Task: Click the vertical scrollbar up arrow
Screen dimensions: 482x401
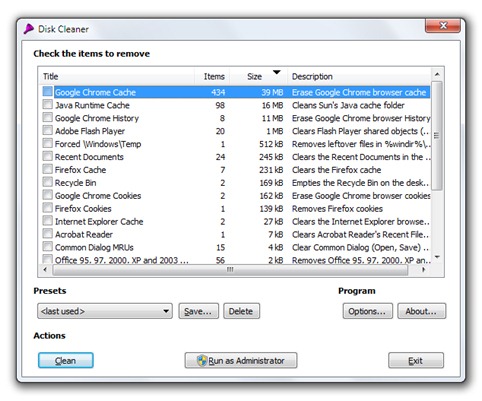Action: click(x=437, y=74)
